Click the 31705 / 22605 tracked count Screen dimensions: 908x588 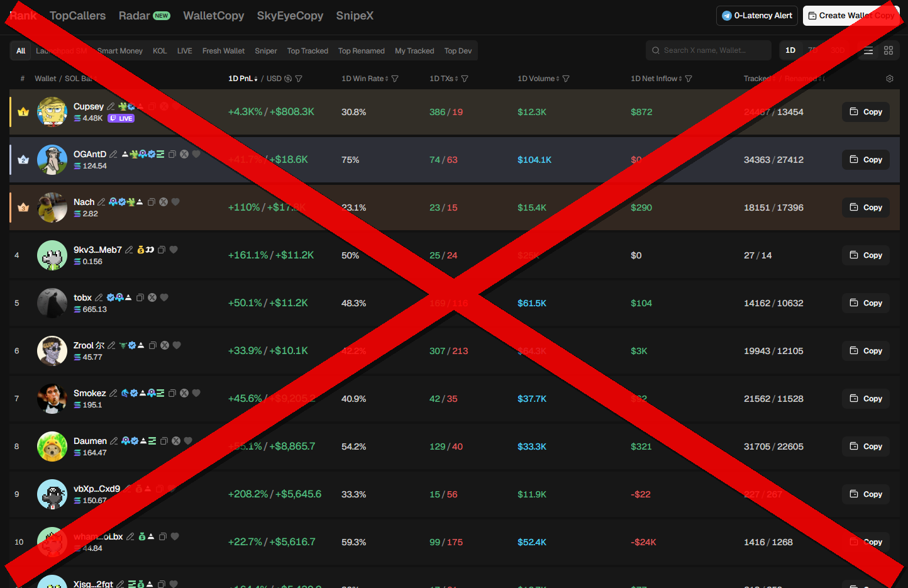[773, 447]
